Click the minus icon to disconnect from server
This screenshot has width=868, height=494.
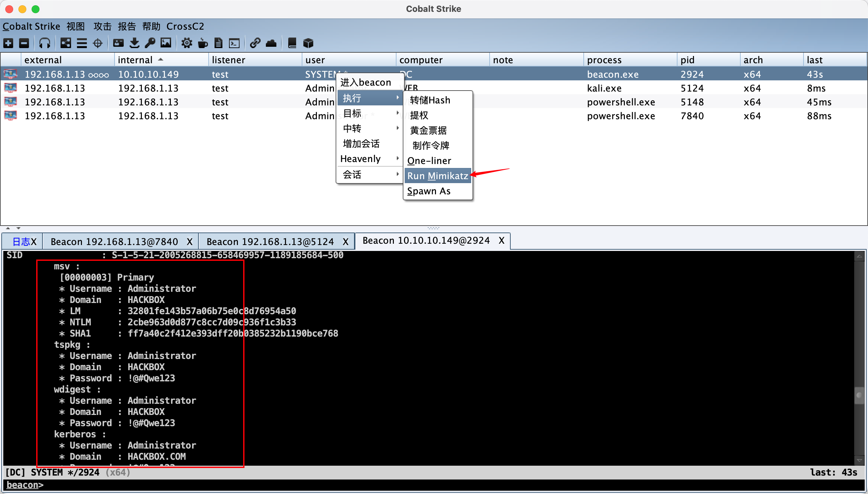24,43
